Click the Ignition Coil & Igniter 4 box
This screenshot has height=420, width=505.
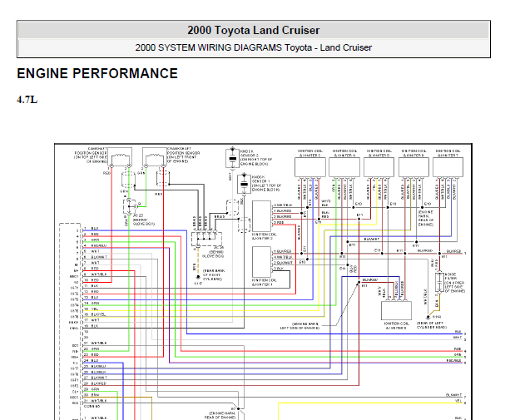coord(344,167)
